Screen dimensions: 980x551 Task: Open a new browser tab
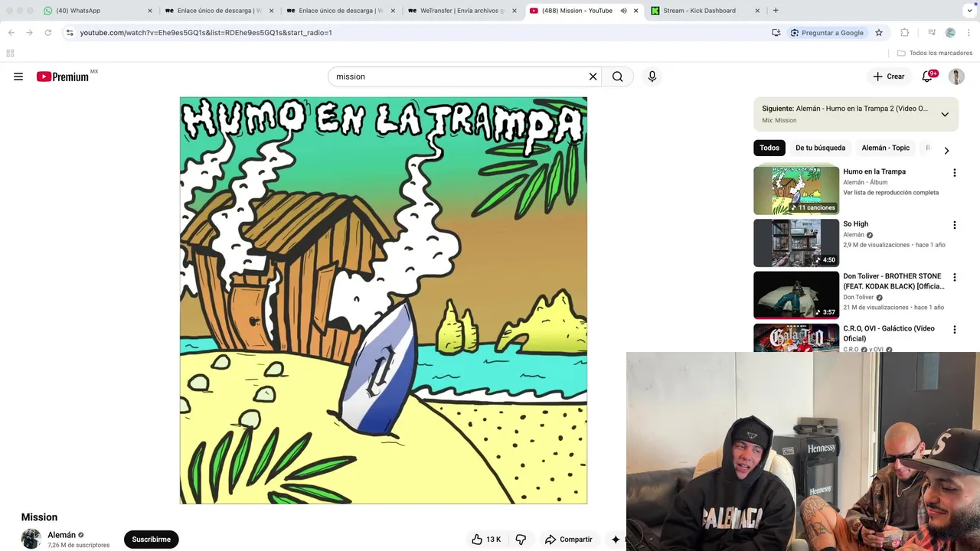776,11
